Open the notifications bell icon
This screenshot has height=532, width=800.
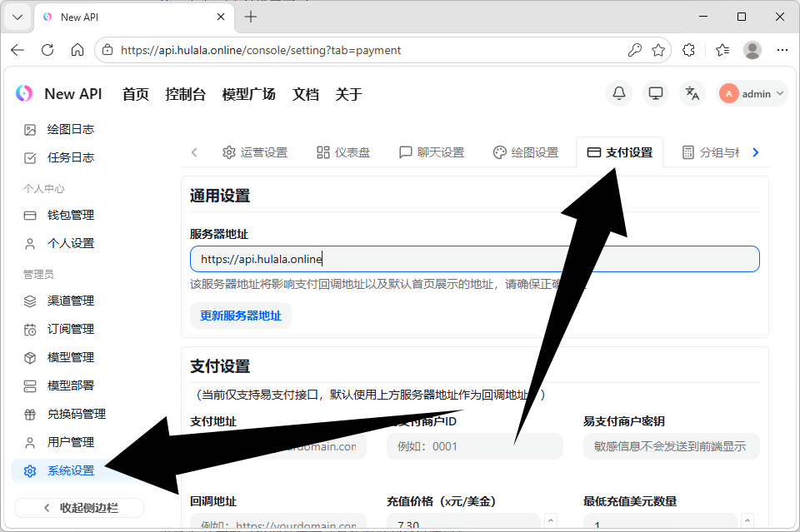[x=619, y=93]
